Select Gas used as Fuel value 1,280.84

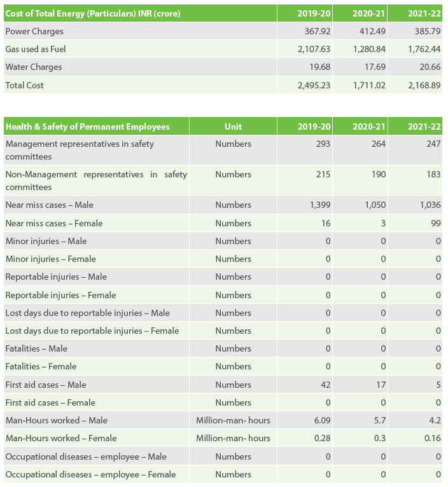coord(369,49)
